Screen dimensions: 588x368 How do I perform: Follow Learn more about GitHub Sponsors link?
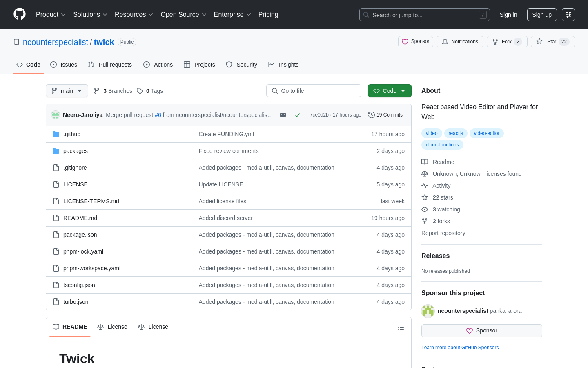(x=460, y=348)
